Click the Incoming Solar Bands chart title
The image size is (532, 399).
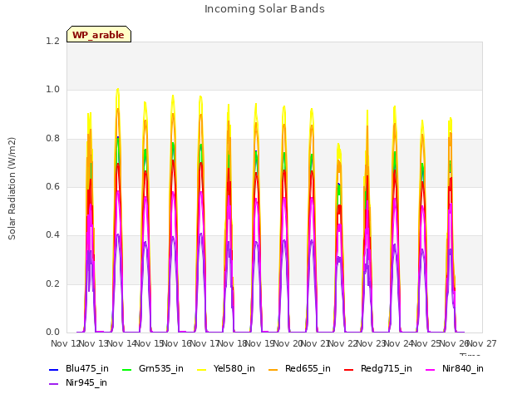[x=264, y=9]
